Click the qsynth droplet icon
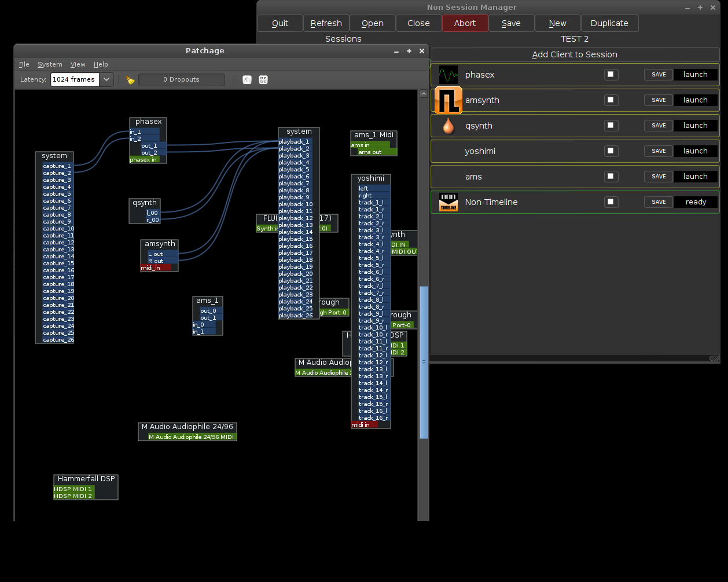This screenshot has height=582, width=728. pos(448,126)
